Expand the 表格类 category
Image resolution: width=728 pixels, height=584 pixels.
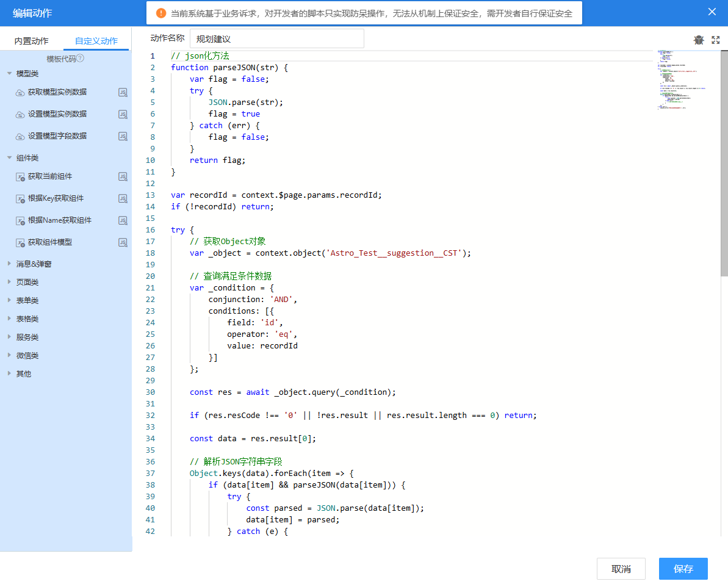(9, 319)
